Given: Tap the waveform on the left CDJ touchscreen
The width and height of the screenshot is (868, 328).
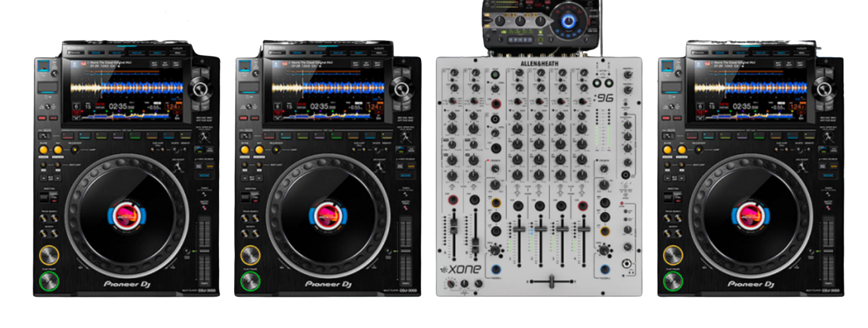Looking at the screenshot, I should coord(126,89).
